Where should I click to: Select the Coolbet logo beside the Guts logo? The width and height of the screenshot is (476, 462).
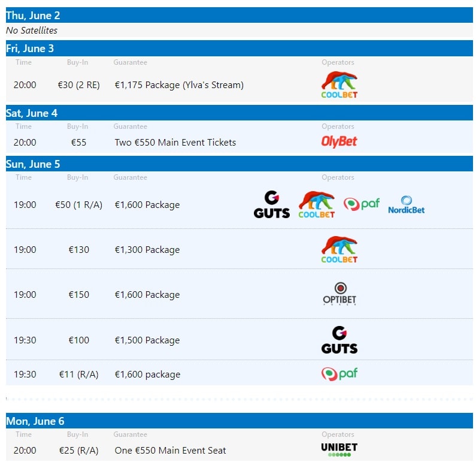[316, 204]
